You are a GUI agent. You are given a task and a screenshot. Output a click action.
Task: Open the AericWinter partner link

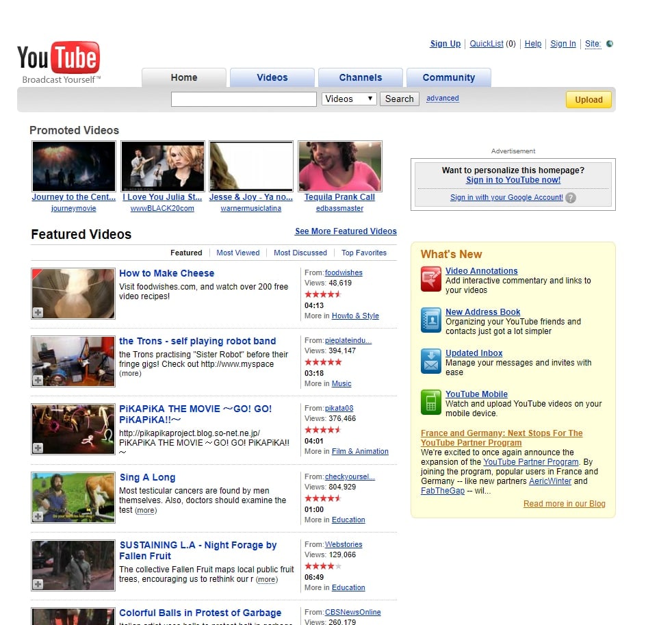pos(550,481)
